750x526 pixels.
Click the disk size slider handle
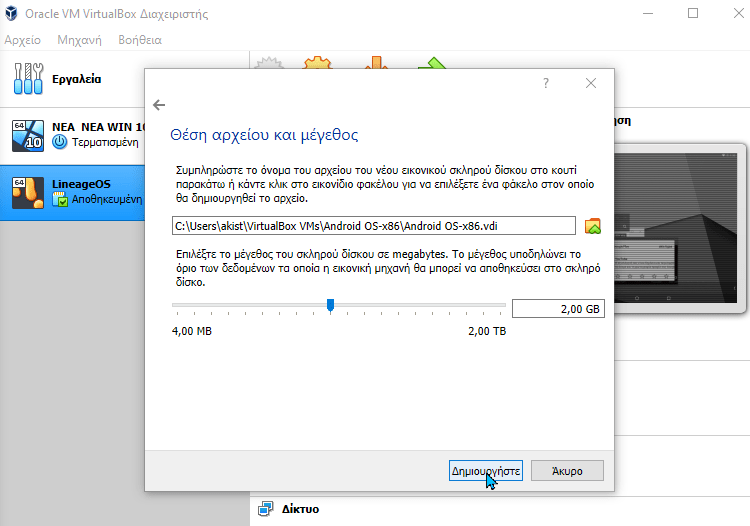click(x=330, y=305)
